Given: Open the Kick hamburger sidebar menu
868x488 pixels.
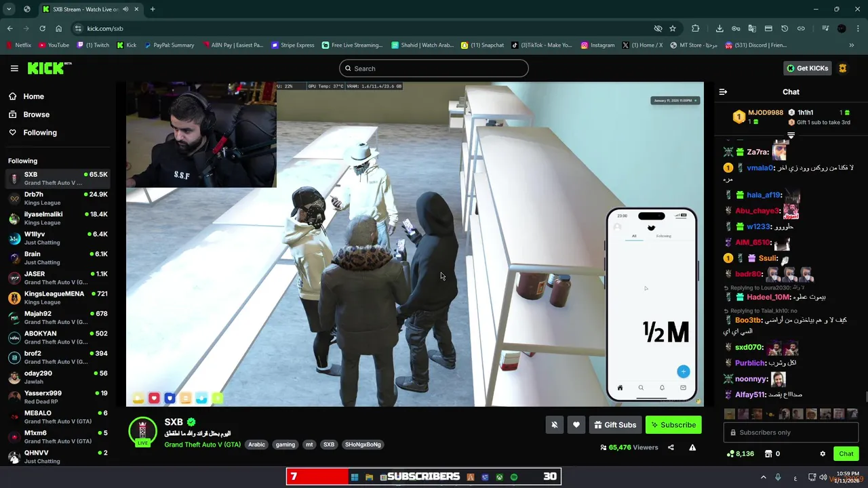Looking at the screenshot, I should pos(14,68).
